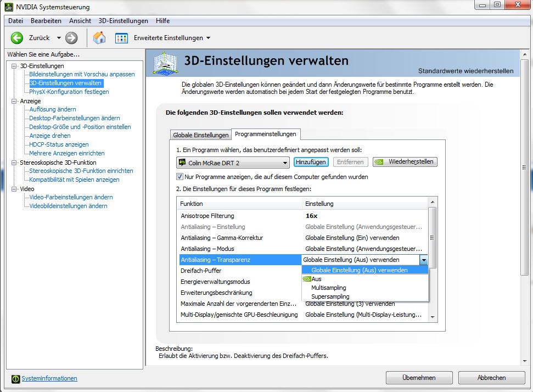The image size is (533, 392).
Task: Click the Hinzufügen button
Action: 311,162
